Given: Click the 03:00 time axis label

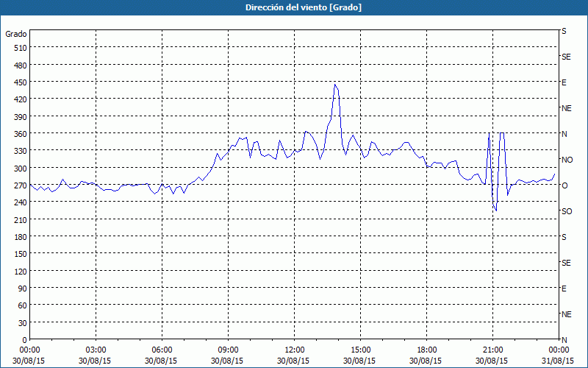Looking at the screenshot, I should [96, 350].
